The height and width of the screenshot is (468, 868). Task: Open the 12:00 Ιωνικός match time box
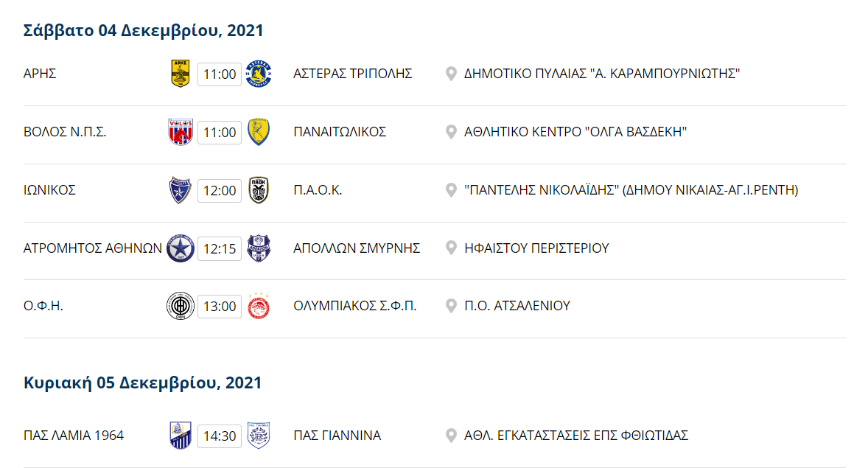[220, 191]
